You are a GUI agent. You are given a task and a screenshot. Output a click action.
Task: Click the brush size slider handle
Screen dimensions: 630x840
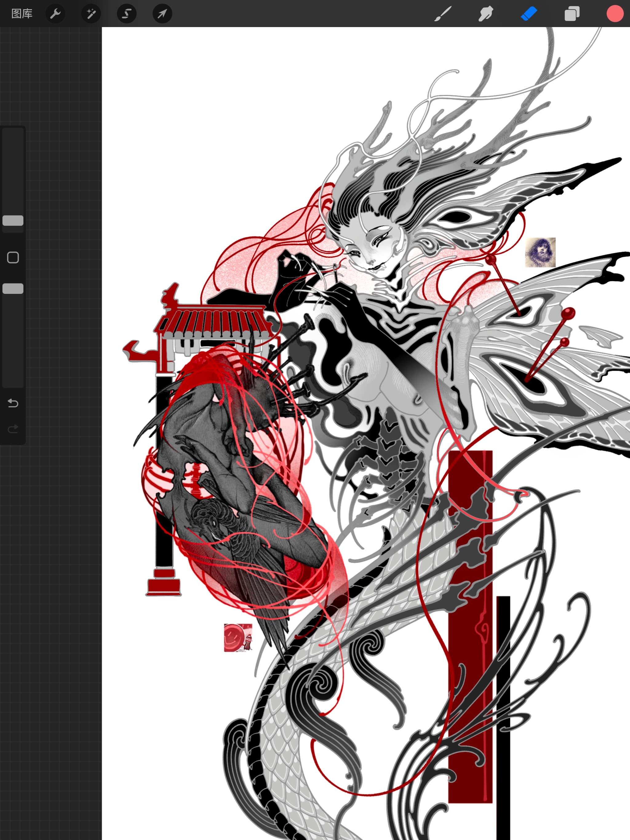click(13, 221)
